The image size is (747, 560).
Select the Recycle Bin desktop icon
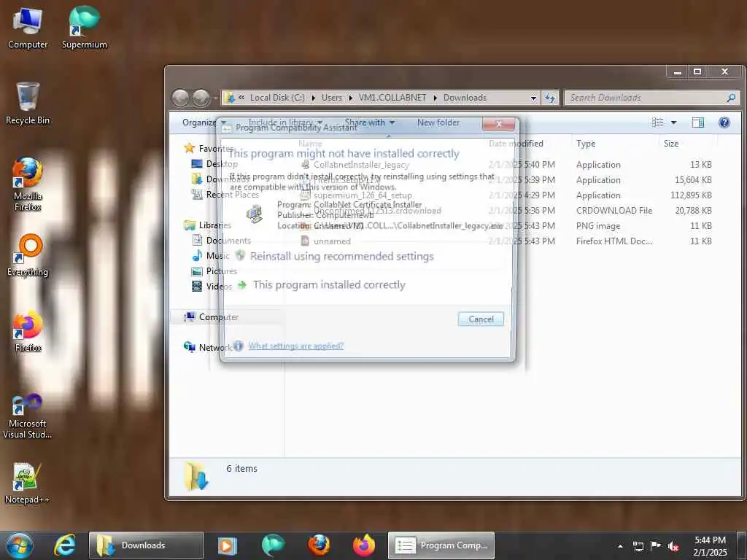pyautogui.click(x=27, y=104)
